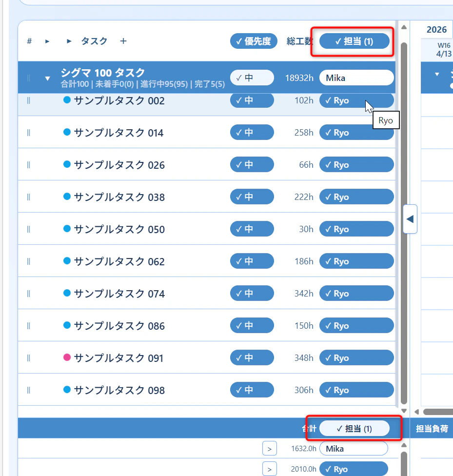Click the task list scroll up arrow
This screenshot has width=453, height=476.
pos(404,27)
